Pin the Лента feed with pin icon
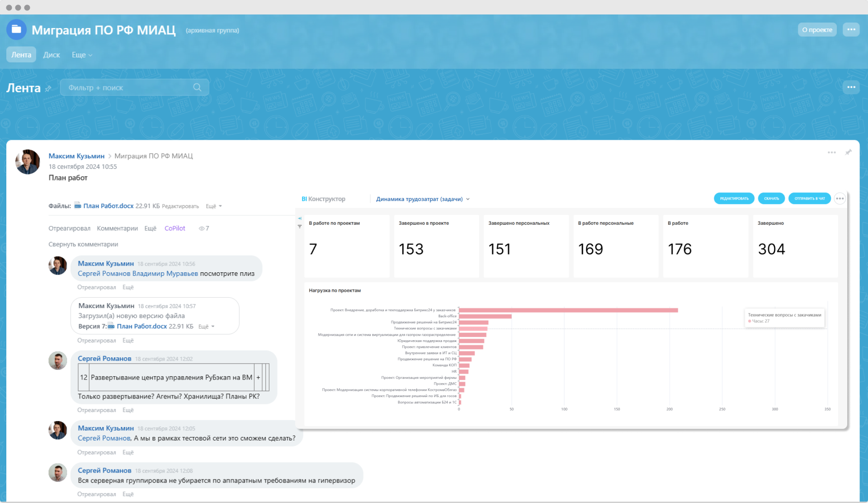 point(48,89)
